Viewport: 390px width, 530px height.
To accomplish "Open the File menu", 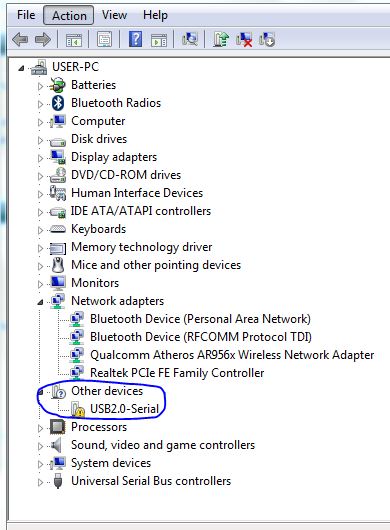I will point(26,15).
